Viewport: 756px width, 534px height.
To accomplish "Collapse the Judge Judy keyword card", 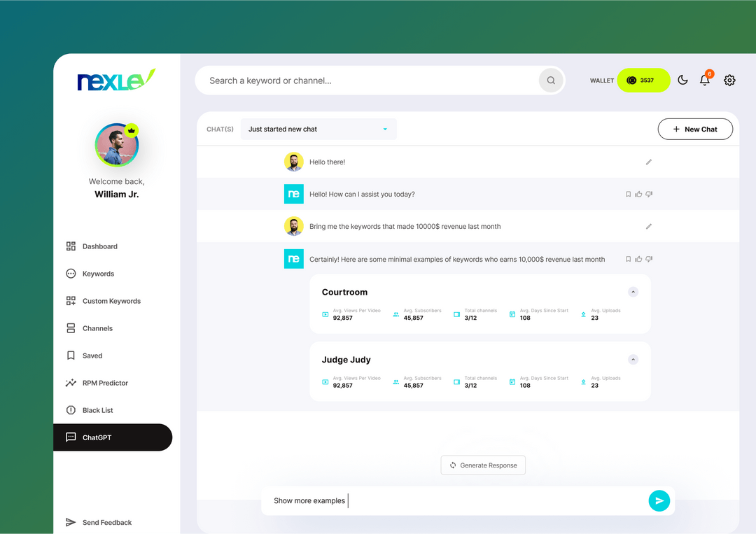I will point(633,359).
